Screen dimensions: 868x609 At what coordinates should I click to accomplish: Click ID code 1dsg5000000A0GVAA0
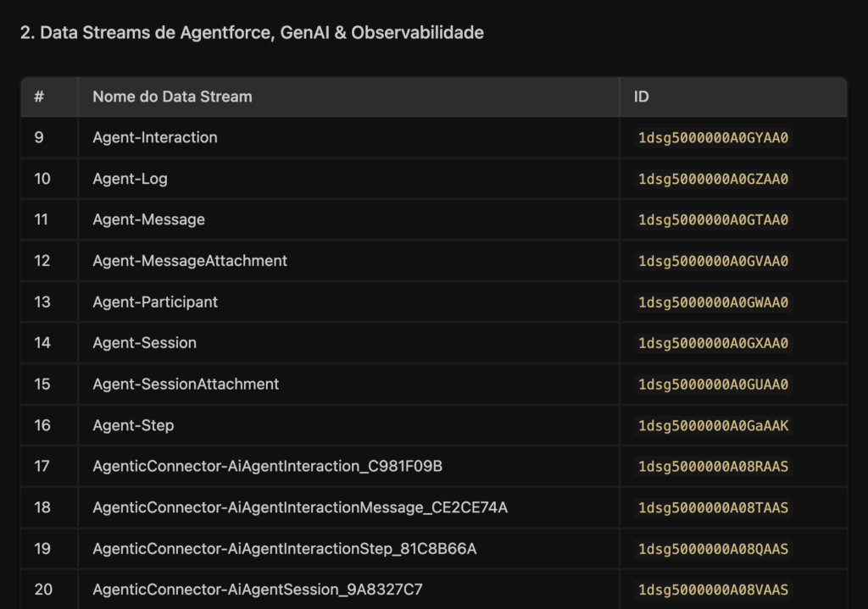(x=713, y=261)
